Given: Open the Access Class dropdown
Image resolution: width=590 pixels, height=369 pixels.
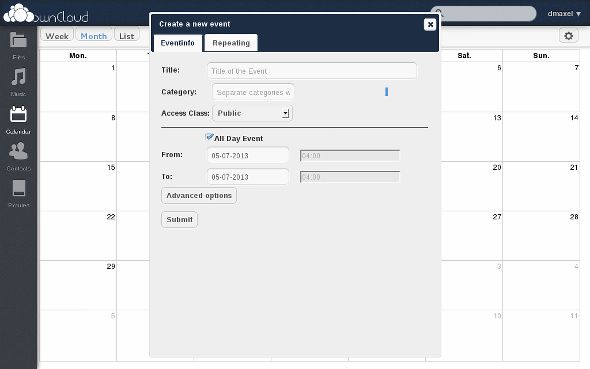Looking at the screenshot, I should (253, 113).
